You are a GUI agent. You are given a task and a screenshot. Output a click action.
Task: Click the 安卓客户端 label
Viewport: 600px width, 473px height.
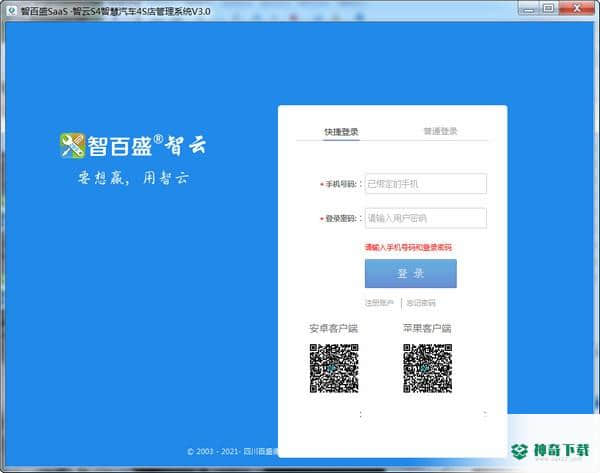tap(333, 328)
